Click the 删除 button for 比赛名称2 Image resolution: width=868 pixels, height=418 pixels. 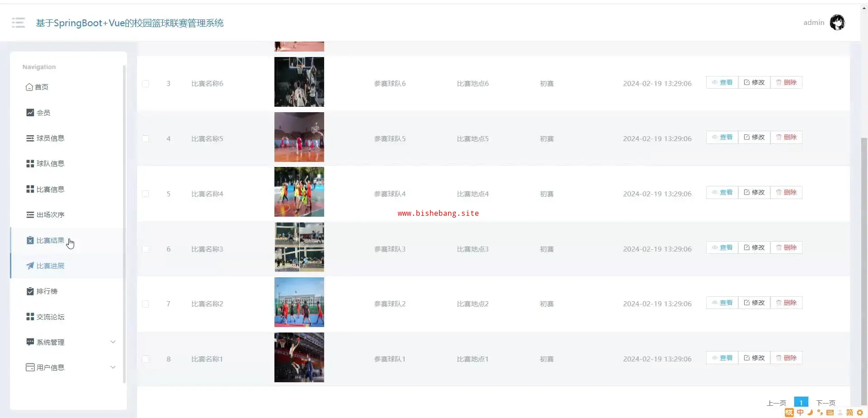coord(786,303)
